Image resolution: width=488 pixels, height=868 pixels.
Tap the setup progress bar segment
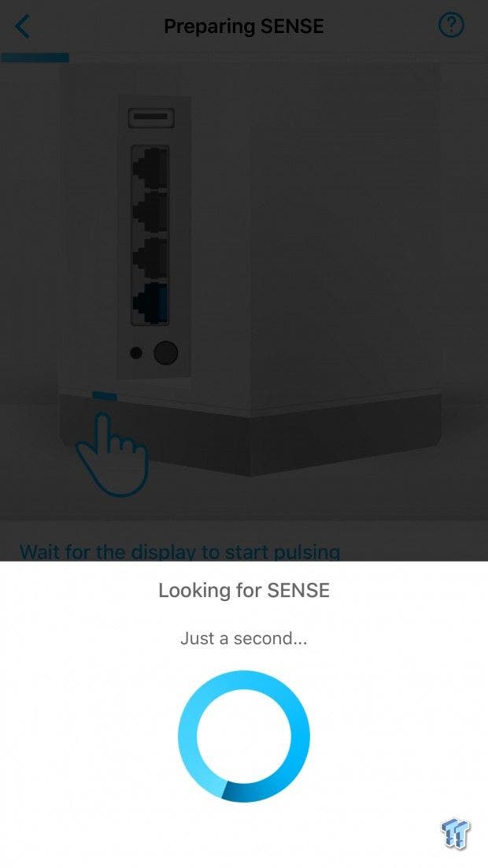(x=35, y=57)
